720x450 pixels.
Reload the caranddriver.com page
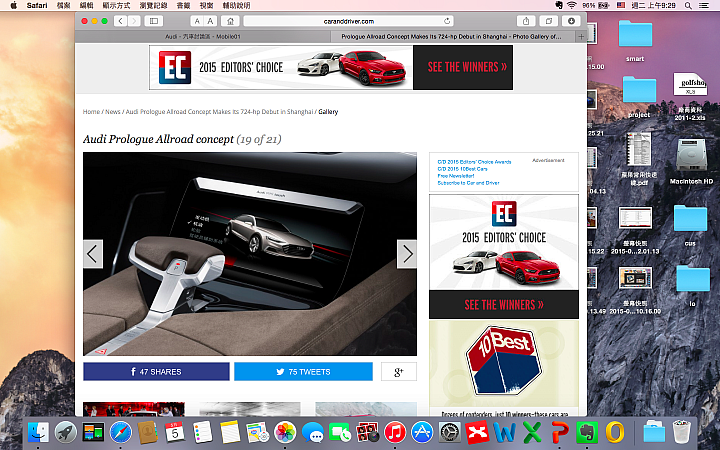[447, 21]
